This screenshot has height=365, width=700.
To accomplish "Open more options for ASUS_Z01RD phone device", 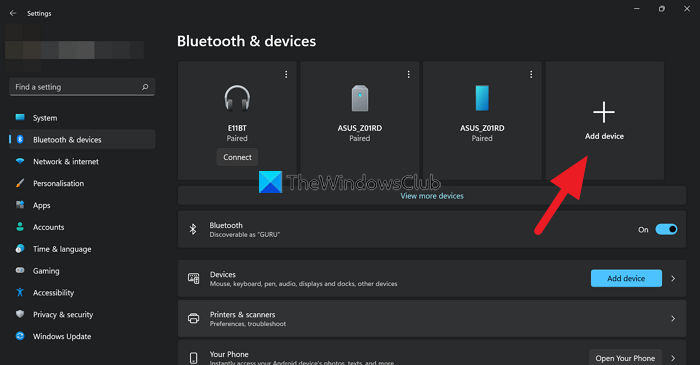I will click(531, 75).
